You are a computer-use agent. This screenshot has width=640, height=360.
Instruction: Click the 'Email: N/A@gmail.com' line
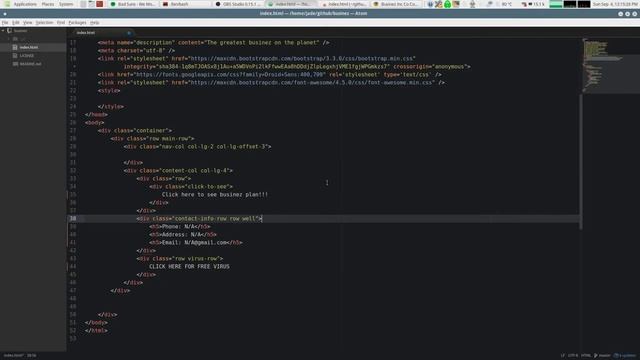point(196,242)
